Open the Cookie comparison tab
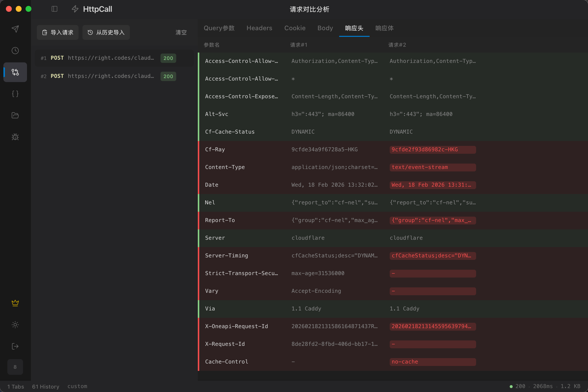The width and height of the screenshot is (588, 392). pyautogui.click(x=295, y=28)
